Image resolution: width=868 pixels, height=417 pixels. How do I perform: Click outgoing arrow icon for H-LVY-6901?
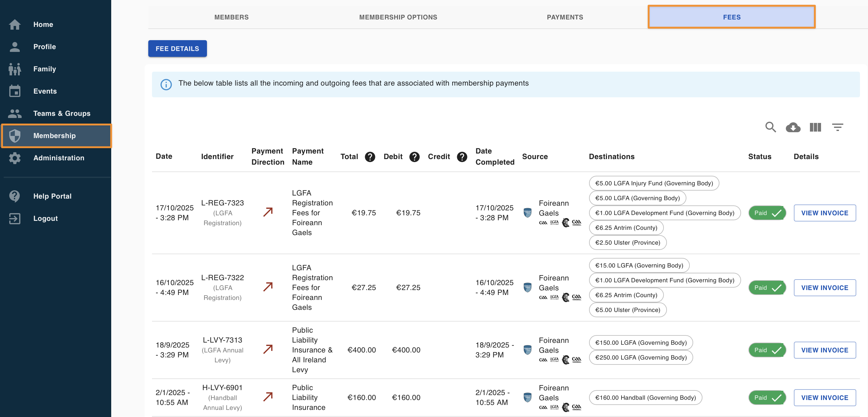tap(268, 397)
